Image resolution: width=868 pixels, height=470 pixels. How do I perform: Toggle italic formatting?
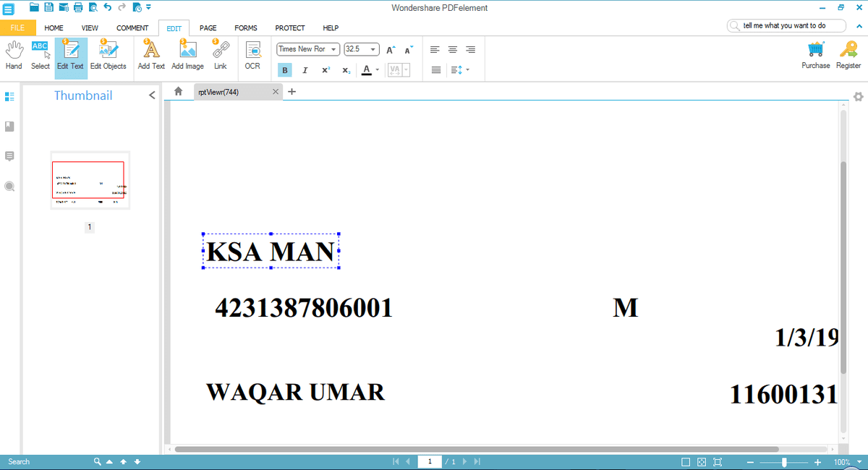305,70
